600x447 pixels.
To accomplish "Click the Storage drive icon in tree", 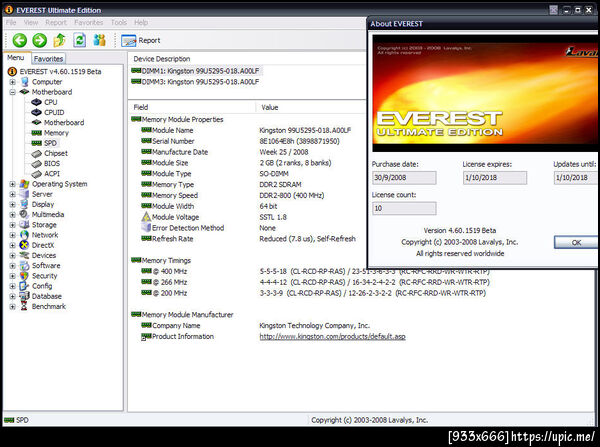I will point(24,225).
